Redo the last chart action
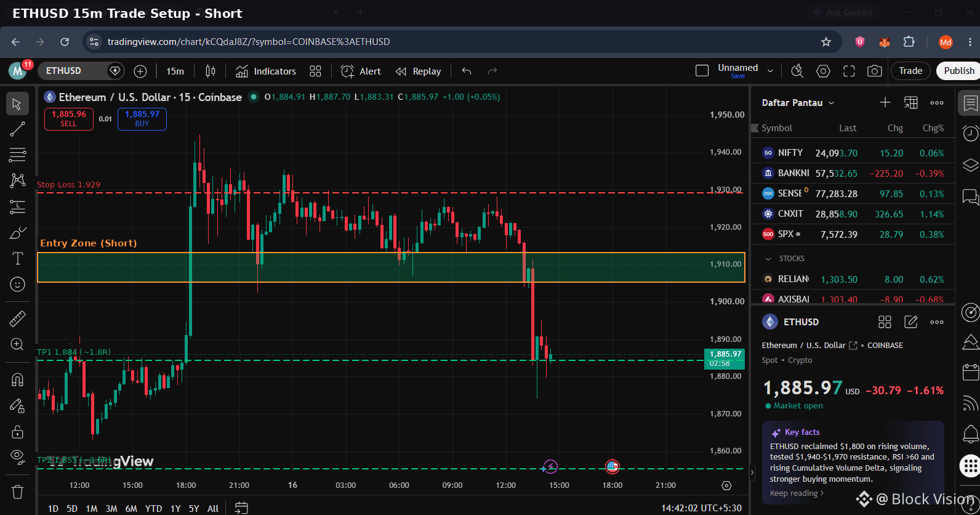 point(492,71)
